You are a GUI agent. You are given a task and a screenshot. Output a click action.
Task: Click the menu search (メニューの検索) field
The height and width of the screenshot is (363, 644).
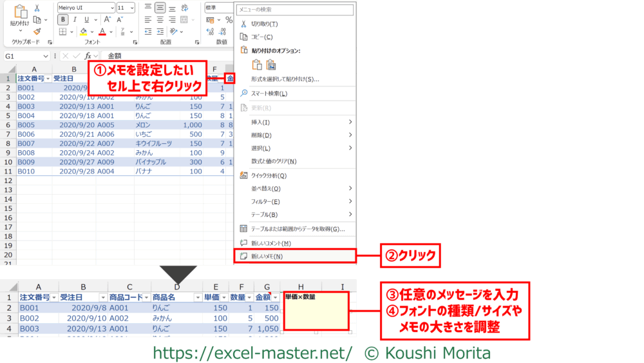[x=295, y=10]
